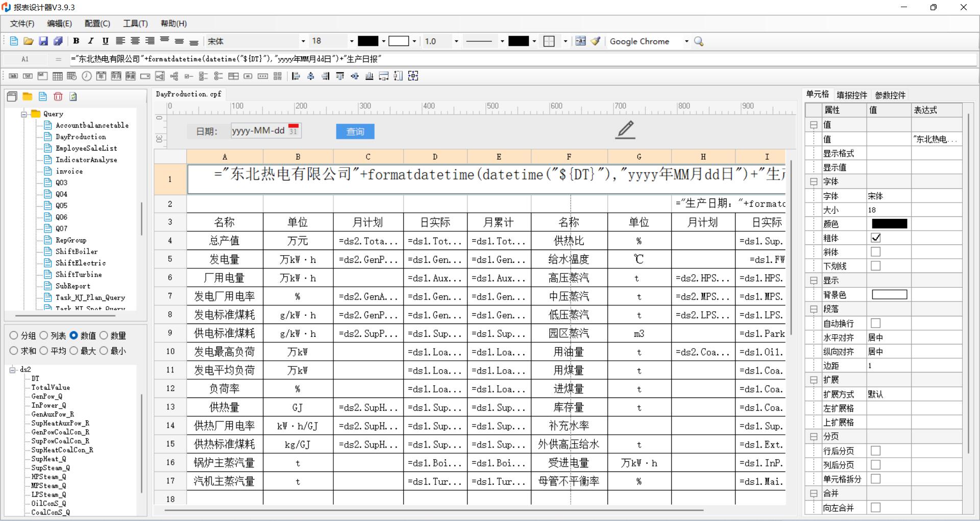Select TotalValue field under ds2
980x521 pixels.
point(51,387)
